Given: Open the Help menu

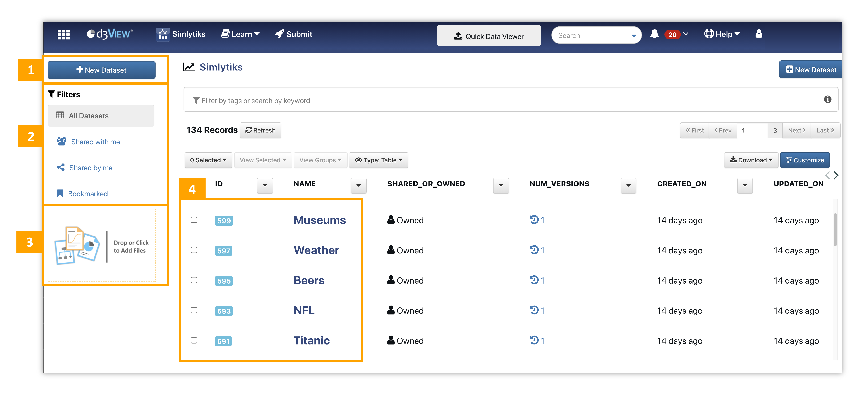Looking at the screenshot, I should [722, 34].
